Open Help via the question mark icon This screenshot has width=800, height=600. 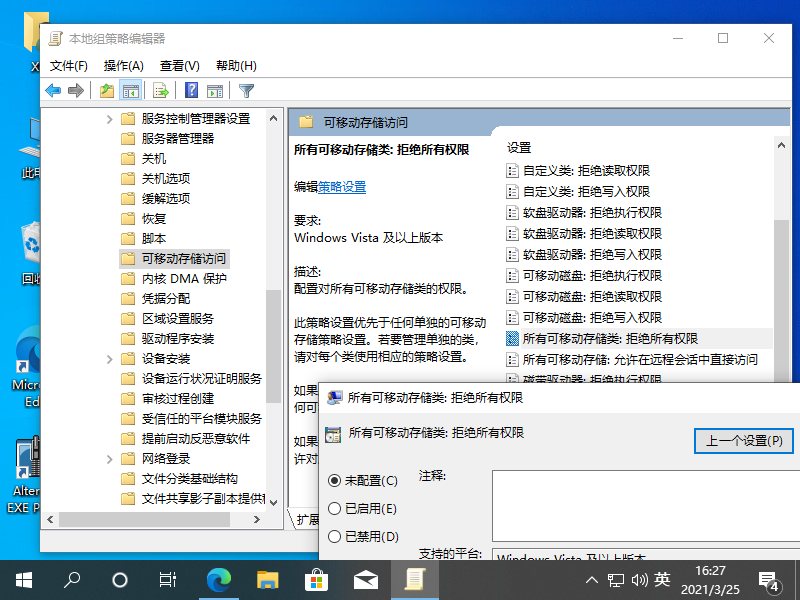tap(190, 90)
